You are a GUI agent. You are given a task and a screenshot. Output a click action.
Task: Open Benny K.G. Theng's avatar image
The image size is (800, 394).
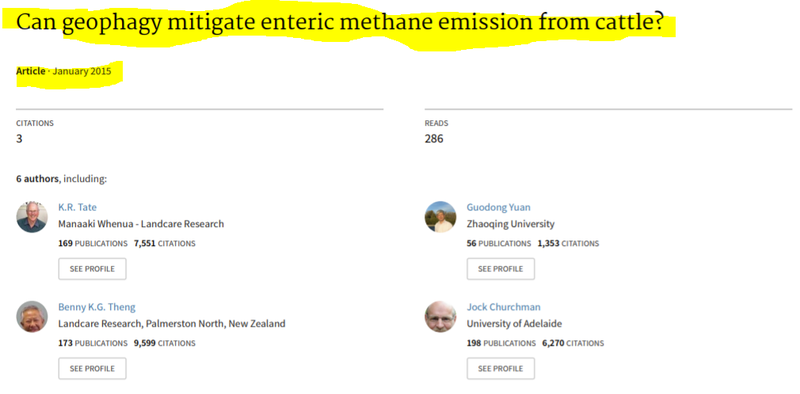point(32,316)
